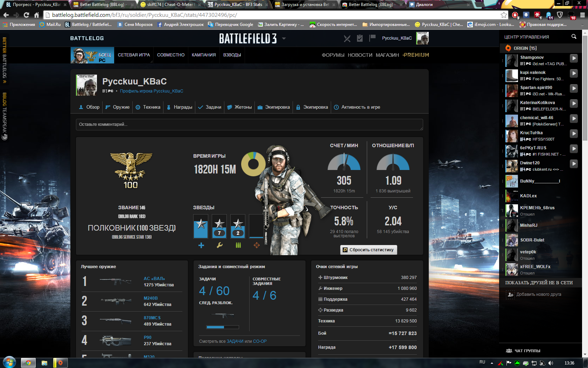
Task: Bookmark page with the star icon
Action: pos(504,15)
